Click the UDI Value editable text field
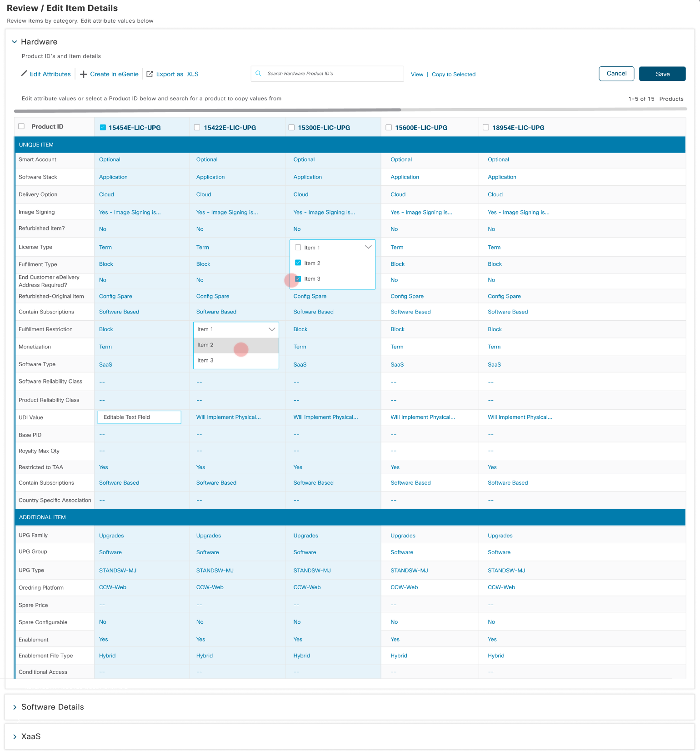 click(x=139, y=417)
